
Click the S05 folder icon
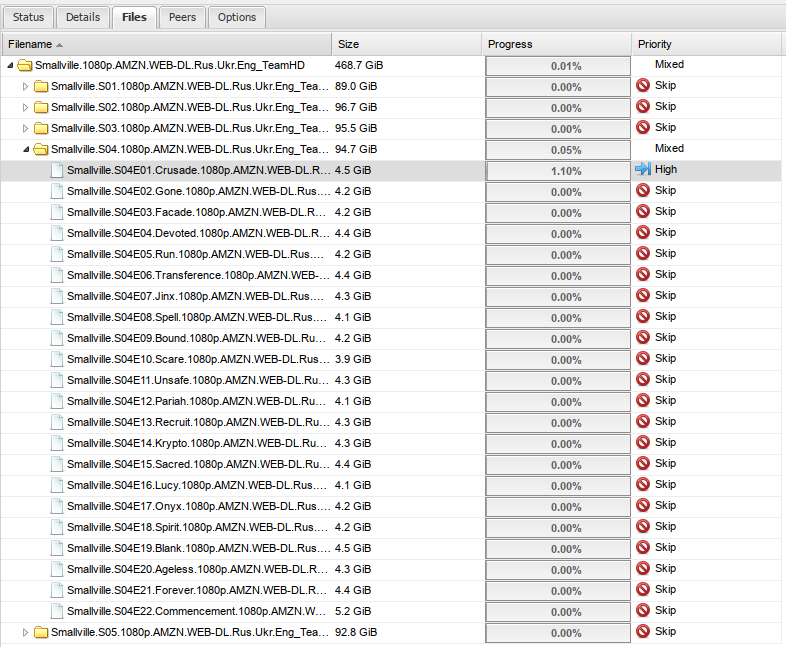[x=41, y=632]
